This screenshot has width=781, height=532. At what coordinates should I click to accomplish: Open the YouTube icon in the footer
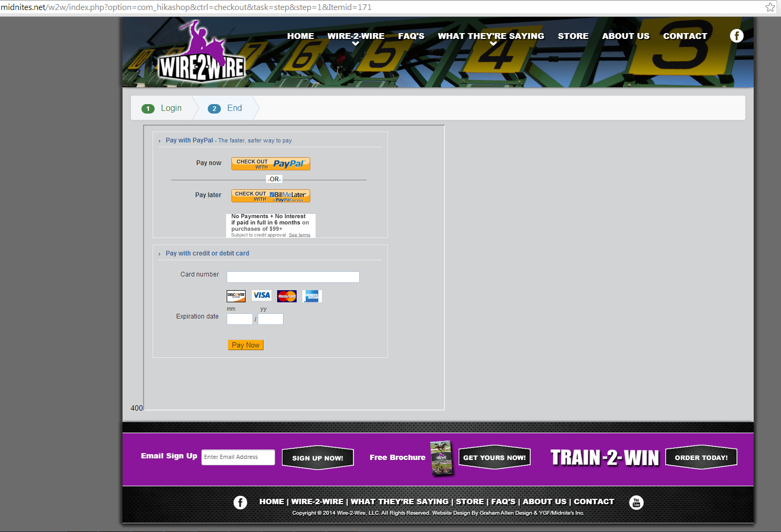point(636,503)
